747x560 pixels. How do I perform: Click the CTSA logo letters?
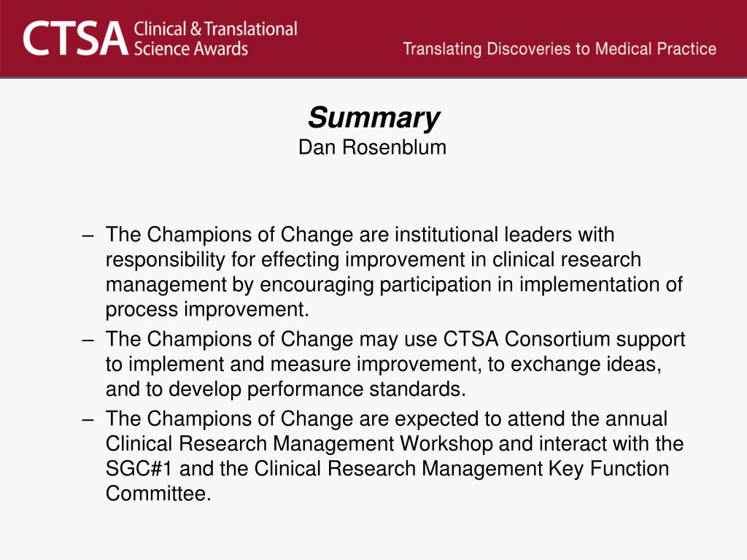(x=75, y=39)
